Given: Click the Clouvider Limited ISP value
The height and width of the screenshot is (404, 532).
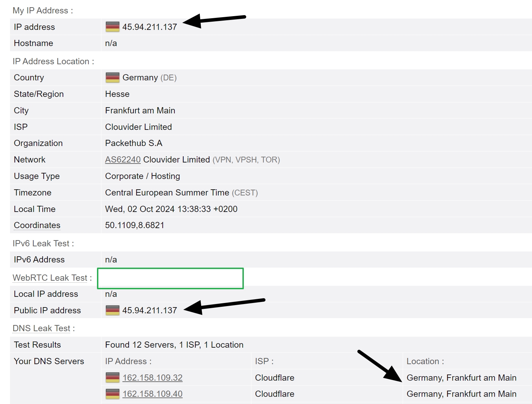Looking at the screenshot, I should click(x=138, y=127).
